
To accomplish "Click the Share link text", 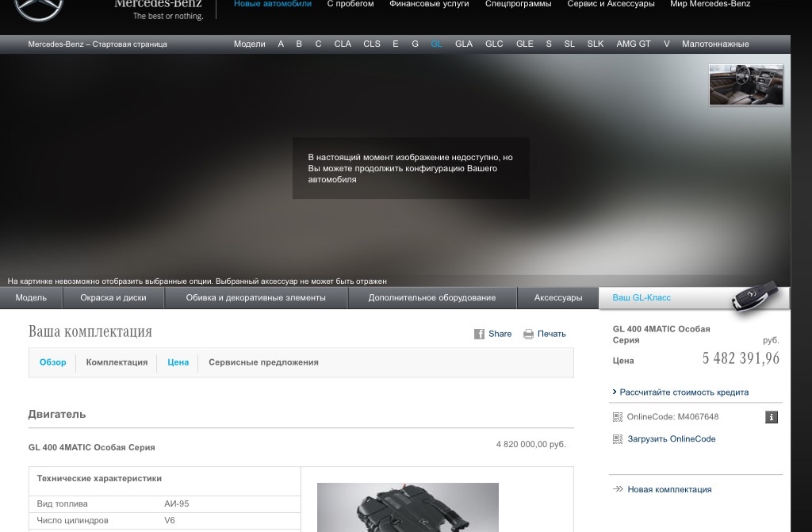I will point(500,334).
